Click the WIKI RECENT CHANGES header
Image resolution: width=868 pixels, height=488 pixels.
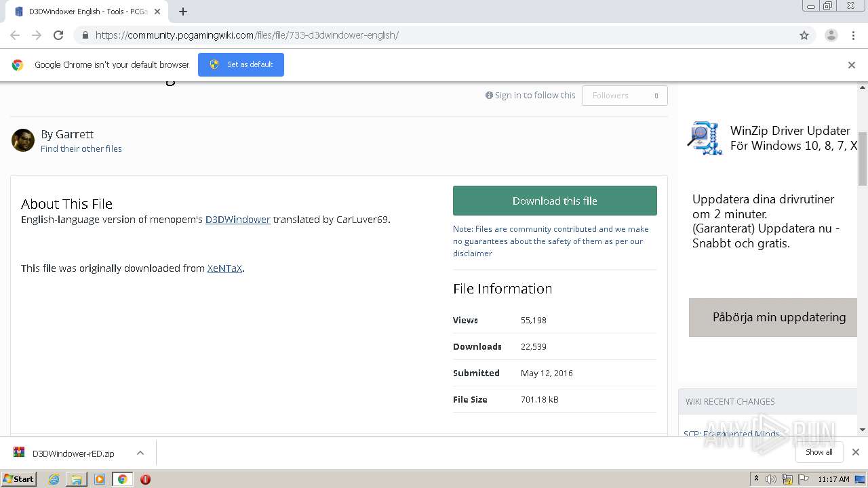[x=730, y=401]
